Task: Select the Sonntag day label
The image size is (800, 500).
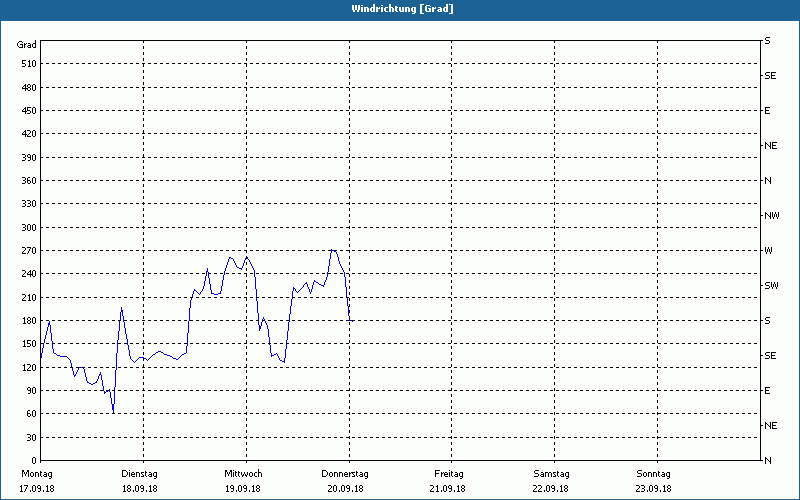Action: click(x=654, y=474)
